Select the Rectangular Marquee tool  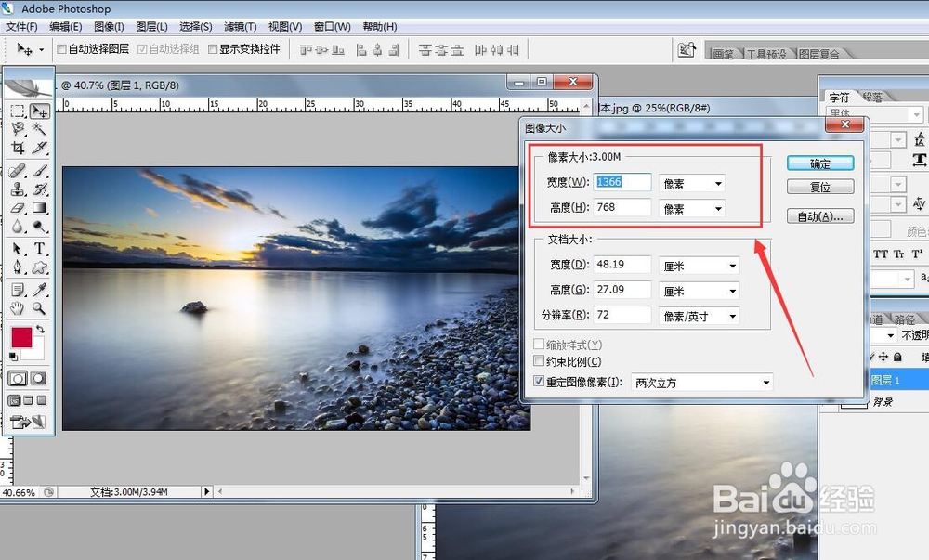[x=18, y=111]
